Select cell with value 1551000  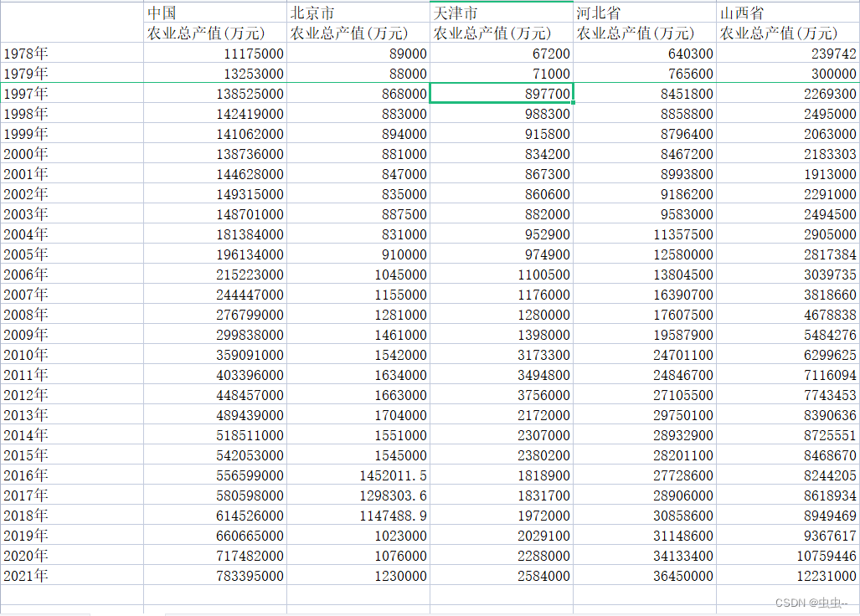358,435
